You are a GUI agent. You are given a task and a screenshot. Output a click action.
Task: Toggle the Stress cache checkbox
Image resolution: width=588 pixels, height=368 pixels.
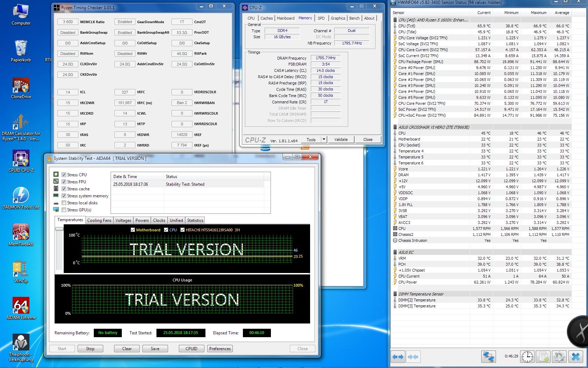(64, 189)
